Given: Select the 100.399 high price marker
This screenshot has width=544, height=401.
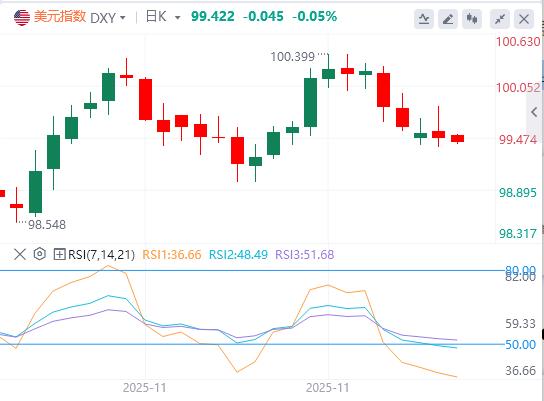Looking at the screenshot, I should pyautogui.click(x=292, y=57).
